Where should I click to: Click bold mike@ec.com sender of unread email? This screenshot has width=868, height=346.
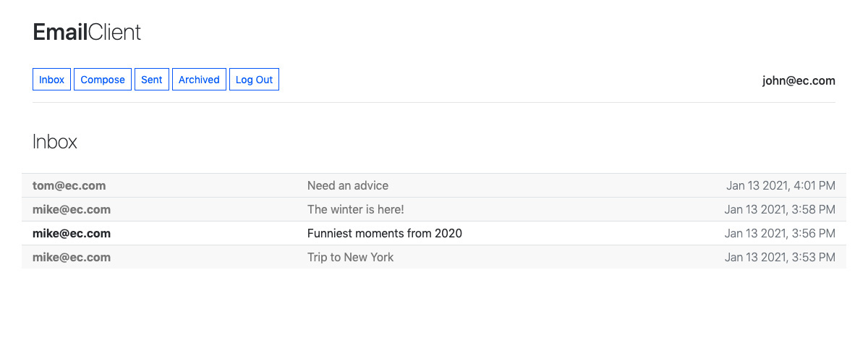(x=72, y=233)
